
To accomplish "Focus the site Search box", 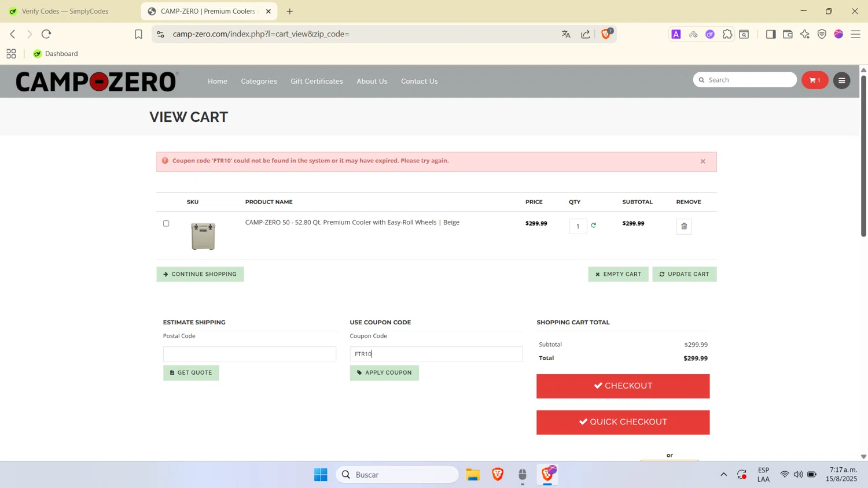I will pos(745,80).
